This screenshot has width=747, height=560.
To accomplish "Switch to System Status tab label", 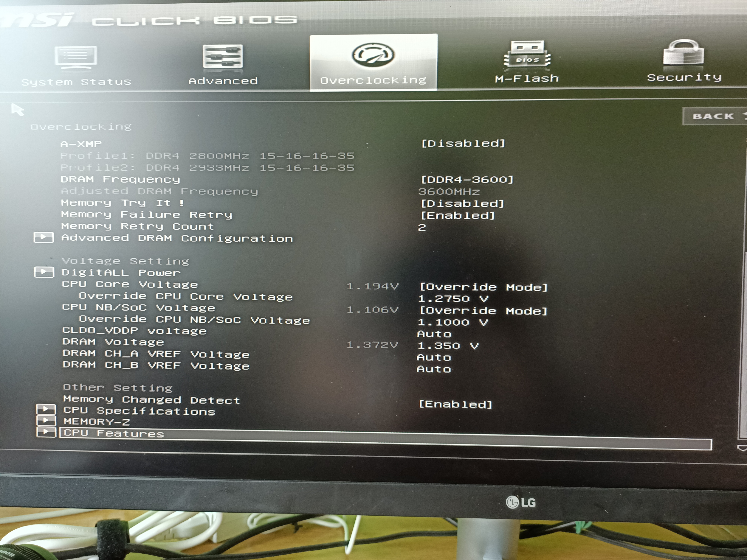I will click(76, 82).
